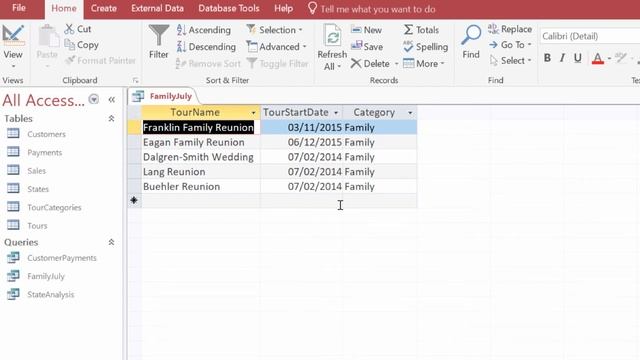Open Clipboard group dialog launcher
The image size is (640, 360).
pyautogui.click(x=136, y=80)
